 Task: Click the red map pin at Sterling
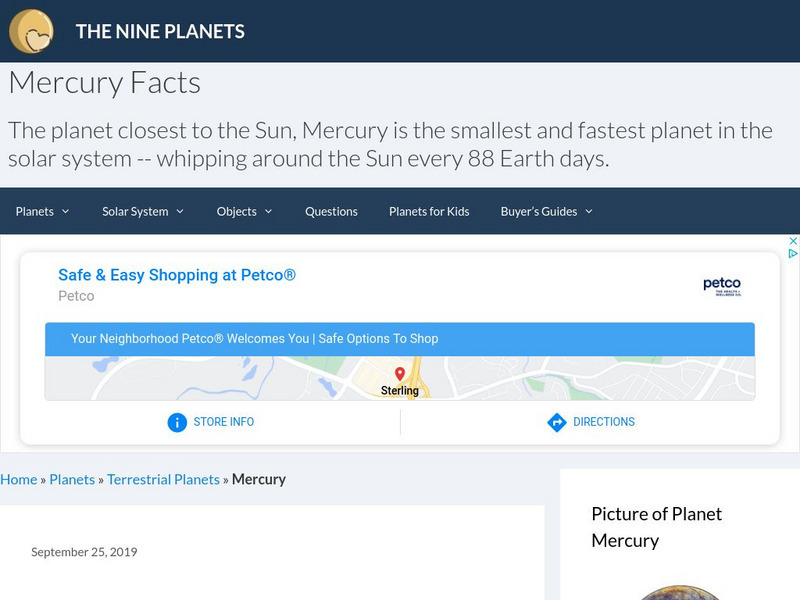[x=400, y=374]
